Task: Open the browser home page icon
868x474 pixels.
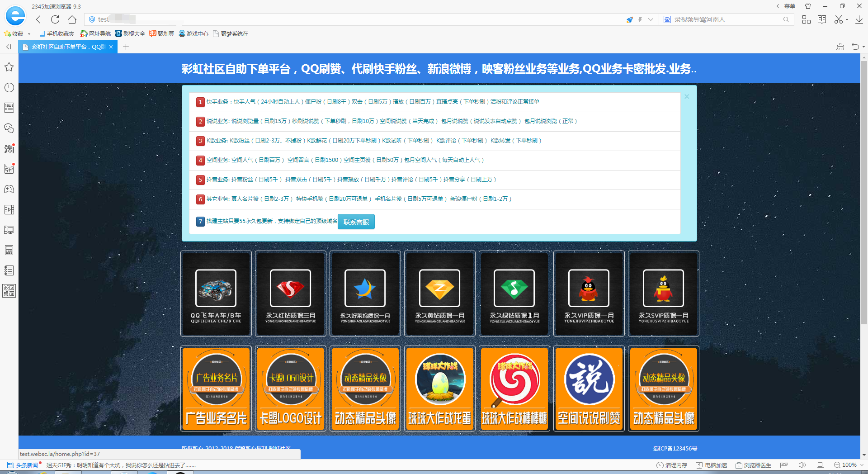Action: point(72,19)
